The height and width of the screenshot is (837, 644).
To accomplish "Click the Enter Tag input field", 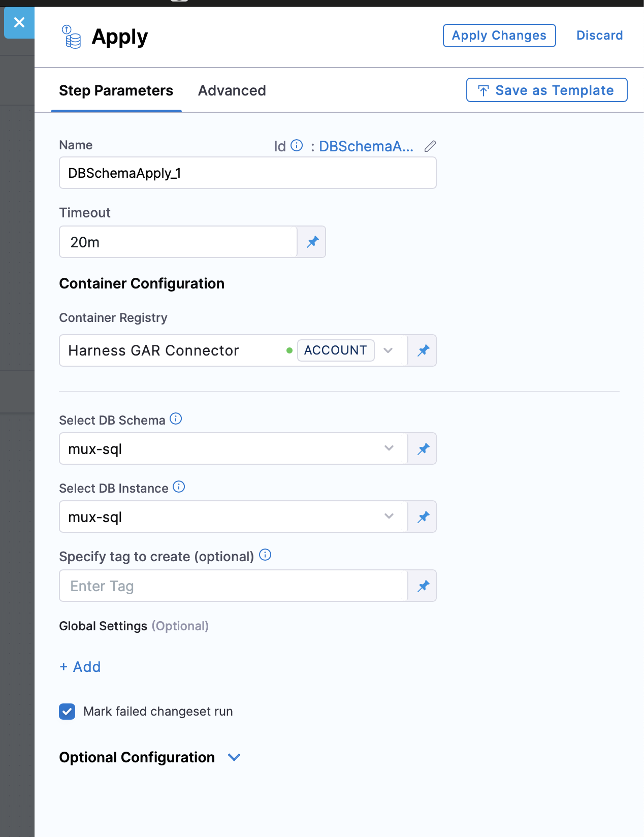I will [x=234, y=586].
